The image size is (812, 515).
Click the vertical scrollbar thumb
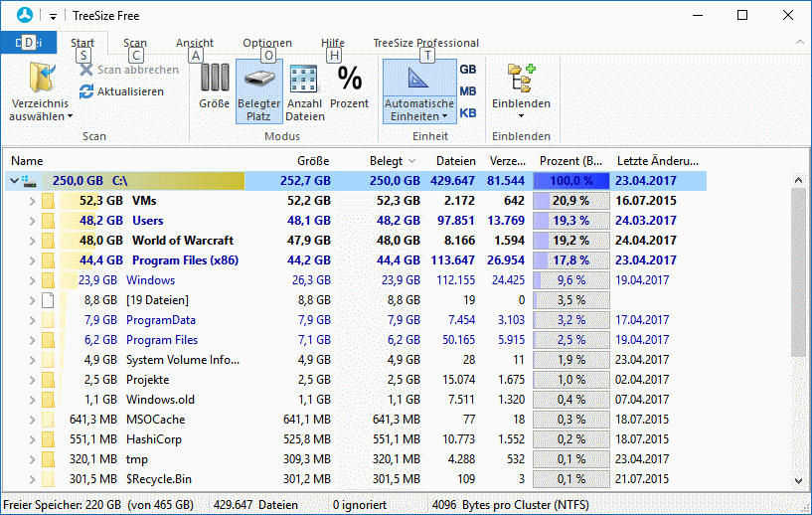(798, 273)
